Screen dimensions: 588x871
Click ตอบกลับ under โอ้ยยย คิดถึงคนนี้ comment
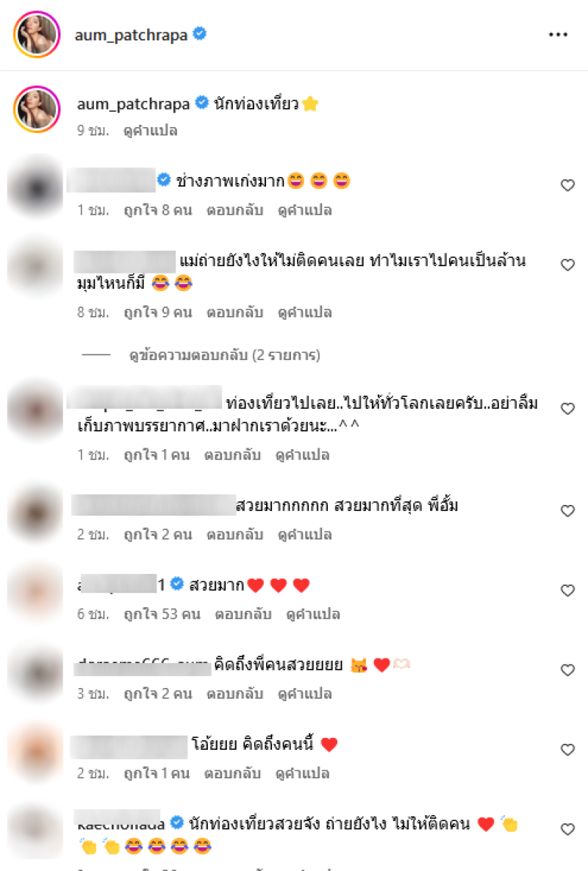coord(232,773)
